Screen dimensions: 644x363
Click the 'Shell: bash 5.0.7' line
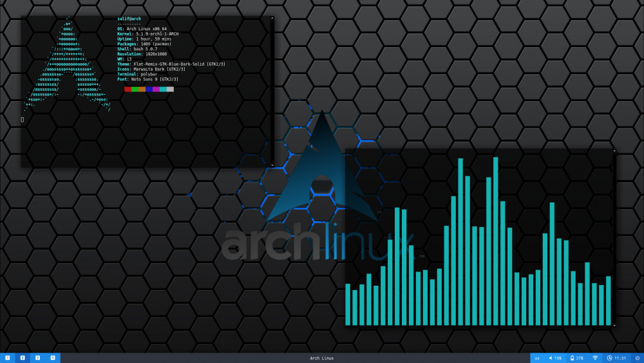137,49
